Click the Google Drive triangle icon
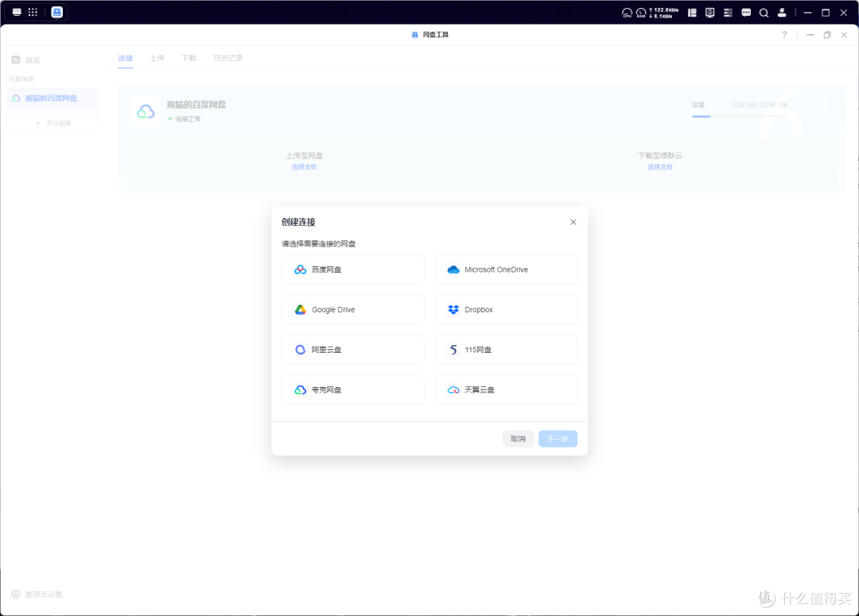Screen dimensions: 859x616 pyautogui.click(x=300, y=309)
